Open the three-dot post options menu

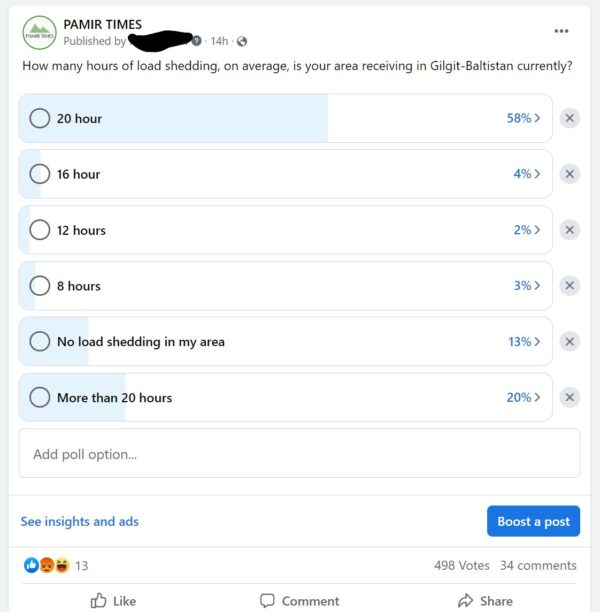pos(561,31)
